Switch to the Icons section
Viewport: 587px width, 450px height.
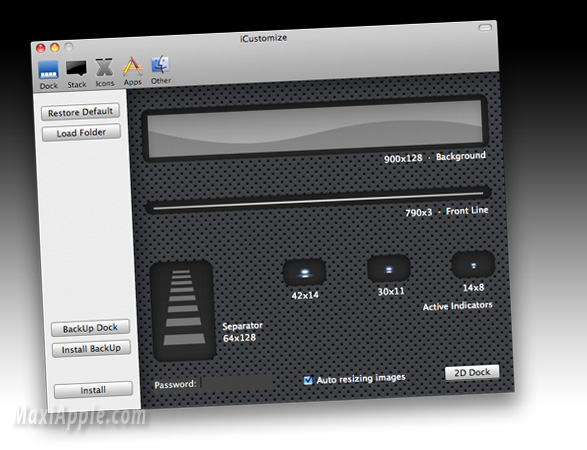(104, 73)
